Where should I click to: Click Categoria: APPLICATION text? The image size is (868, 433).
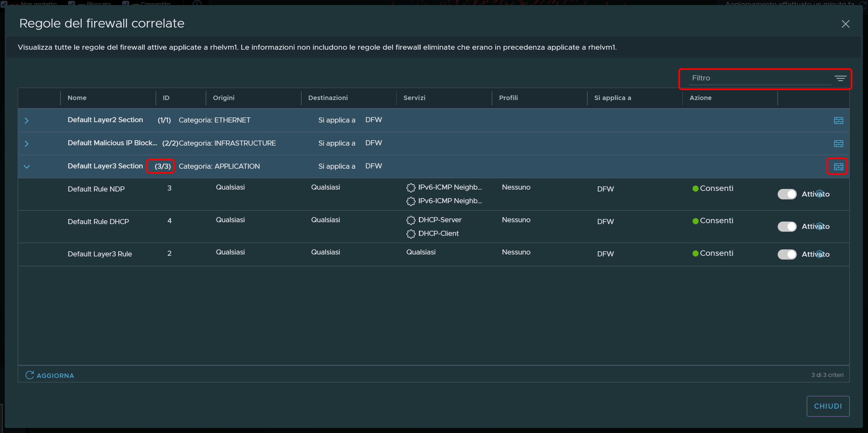(219, 166)
